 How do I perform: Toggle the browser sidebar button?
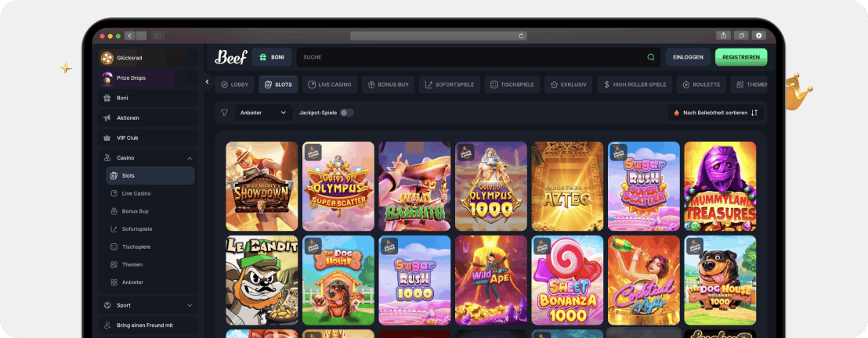tap(157, 35)
